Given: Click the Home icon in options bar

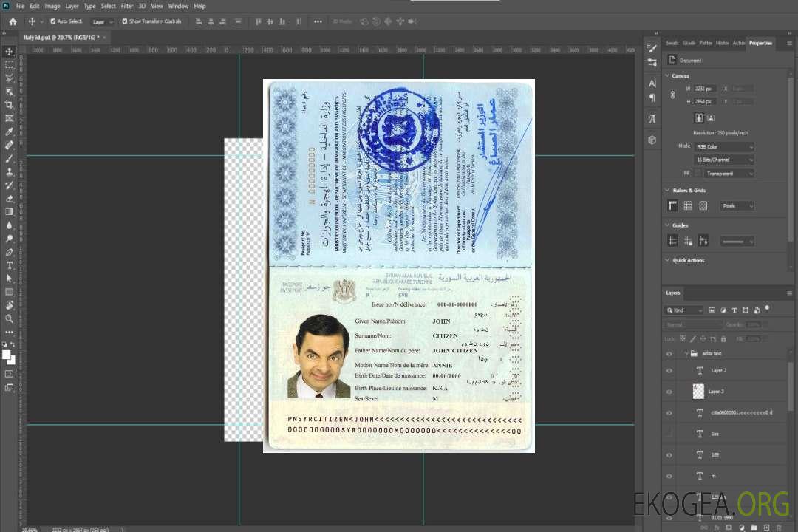Looking at the screenshot, I should [x=13, y=21].
